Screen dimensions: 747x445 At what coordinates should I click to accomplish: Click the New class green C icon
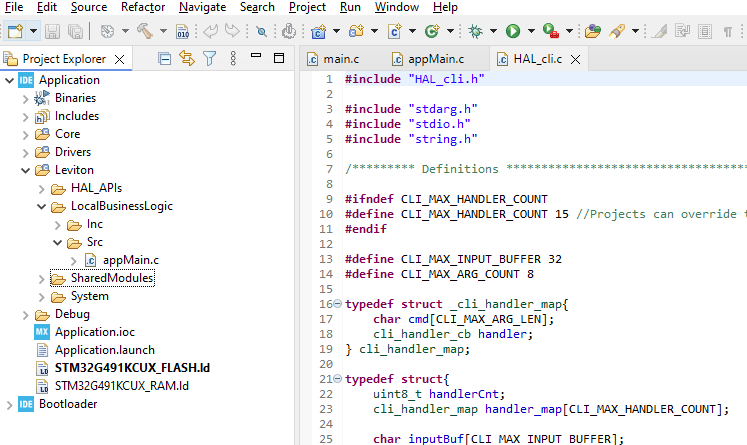(432, 31)
